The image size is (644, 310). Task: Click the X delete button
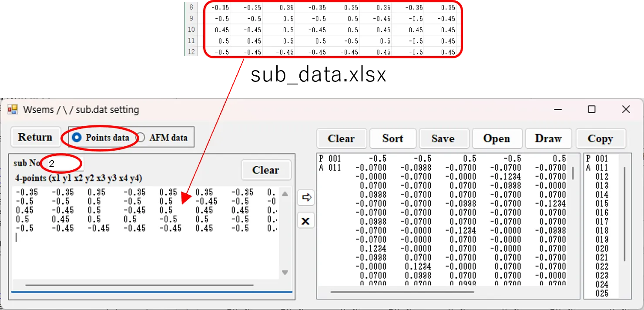click(x=306, y=221)
